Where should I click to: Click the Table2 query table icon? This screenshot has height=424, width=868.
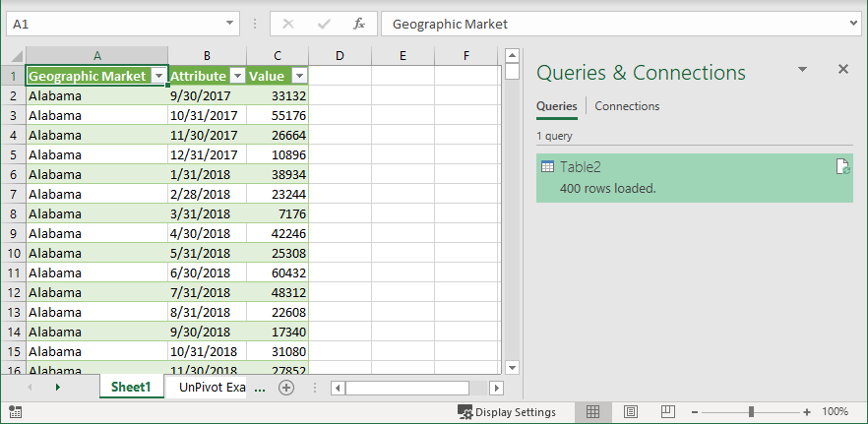tap(547, 166)
